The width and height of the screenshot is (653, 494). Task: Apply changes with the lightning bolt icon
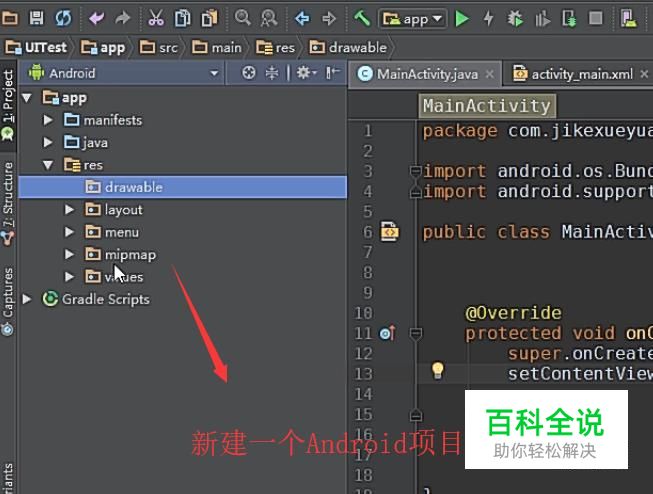pyautogui.click(x=489, y=18)
